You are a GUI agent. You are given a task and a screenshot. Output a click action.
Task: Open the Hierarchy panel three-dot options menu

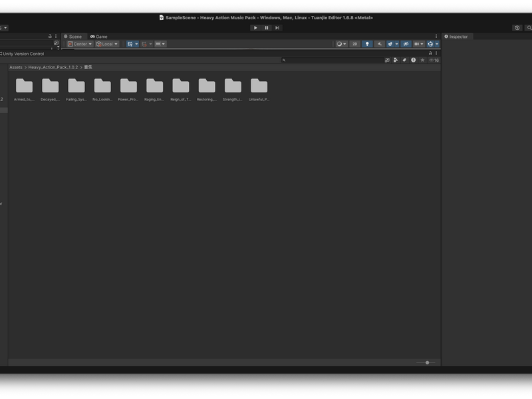click(x=56, y=36)
